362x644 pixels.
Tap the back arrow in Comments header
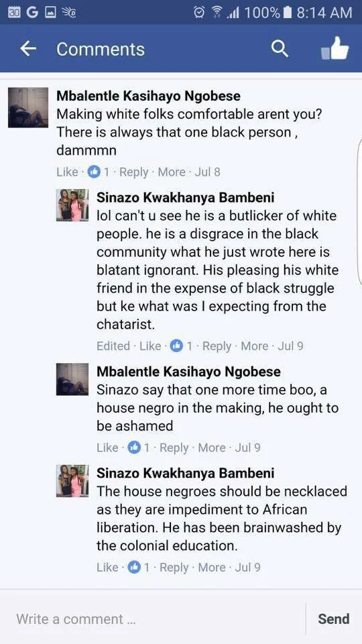click(x=28, y=49)
